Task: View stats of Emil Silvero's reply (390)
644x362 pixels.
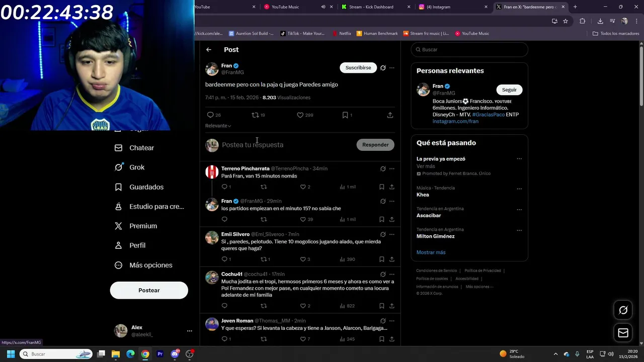Action: [347, 259]
